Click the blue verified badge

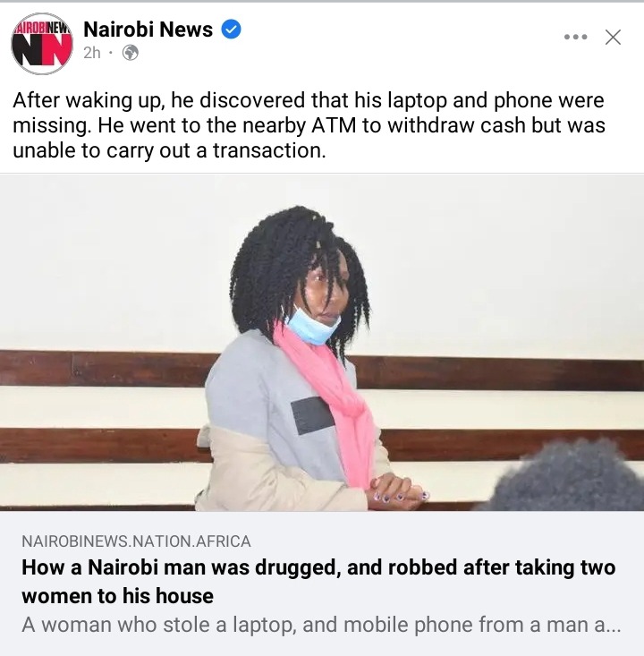pos(231,30)
